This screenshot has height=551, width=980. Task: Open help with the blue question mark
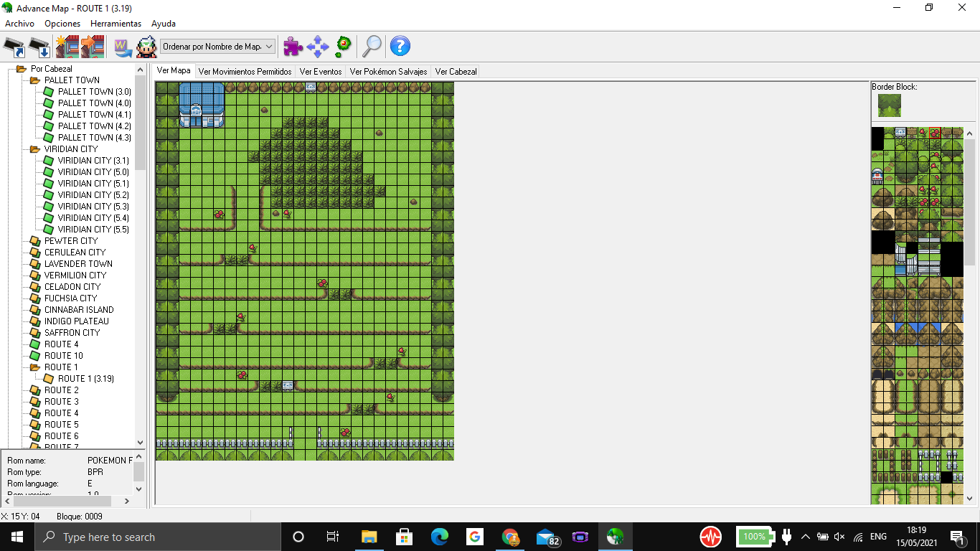(x=400, y=47)
